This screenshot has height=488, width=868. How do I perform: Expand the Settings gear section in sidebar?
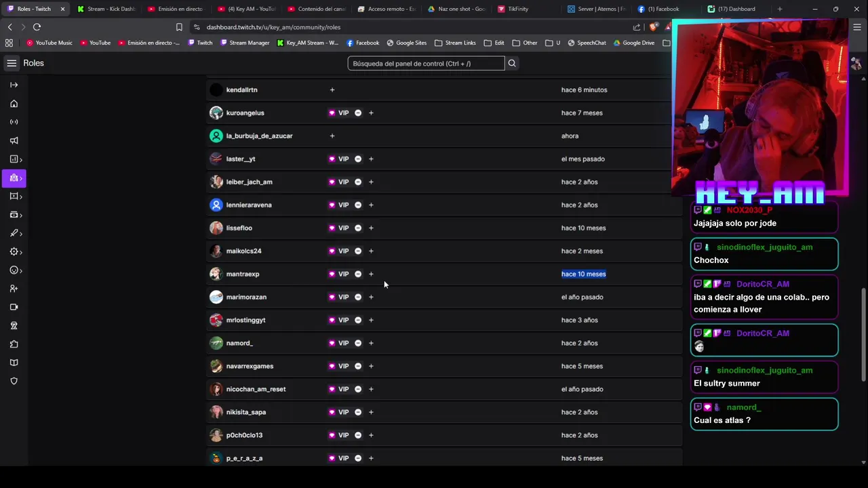click(14, 251)
